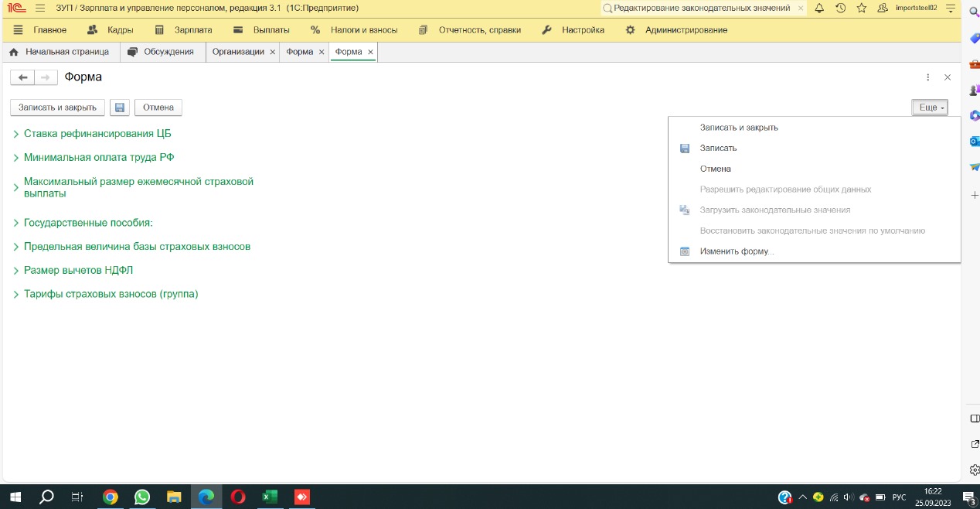Click the search field in title bar
980x509 pixels.
(x=702, y=8)
